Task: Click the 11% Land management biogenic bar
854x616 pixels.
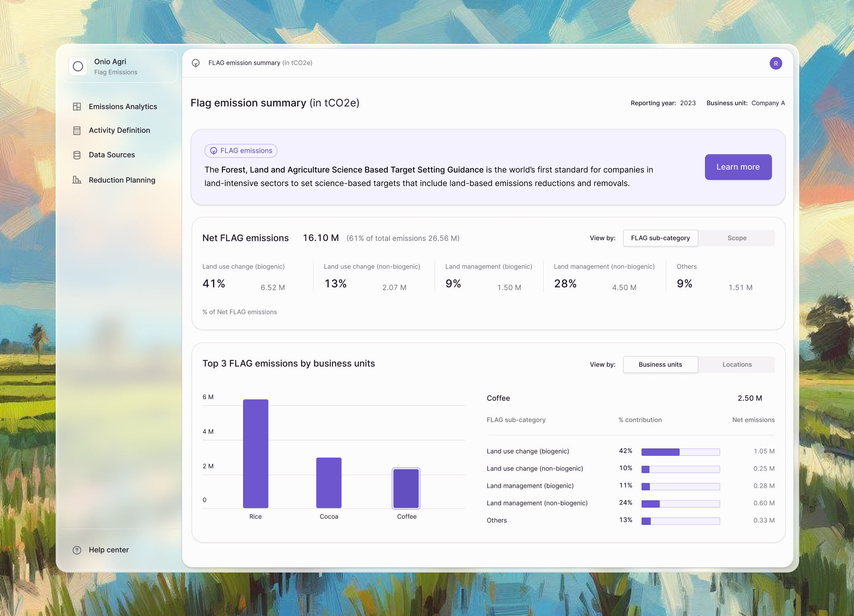Action: pyautogui.click(x=681, y=486)
